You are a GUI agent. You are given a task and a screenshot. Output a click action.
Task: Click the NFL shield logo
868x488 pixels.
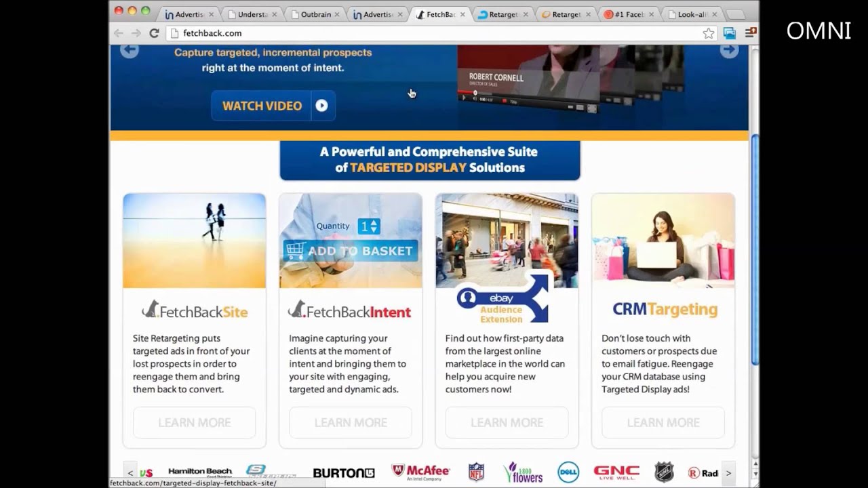point(477,472)
